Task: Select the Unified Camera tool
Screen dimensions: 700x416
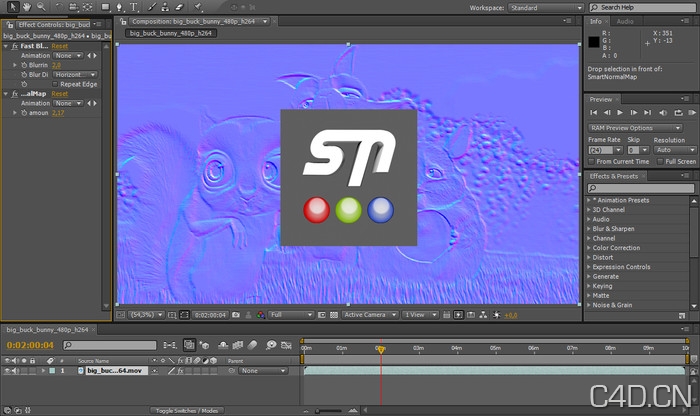Action: point(73,7)
